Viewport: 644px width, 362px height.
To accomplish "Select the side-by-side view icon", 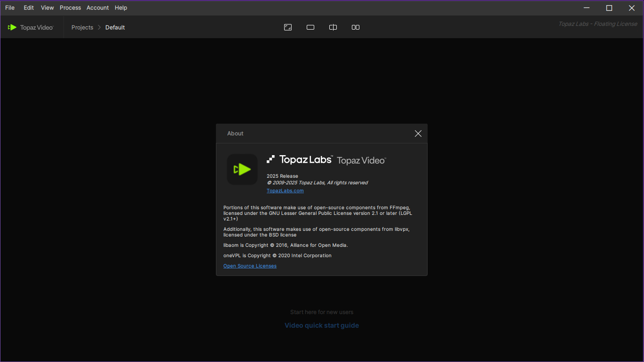I will 356,27.
